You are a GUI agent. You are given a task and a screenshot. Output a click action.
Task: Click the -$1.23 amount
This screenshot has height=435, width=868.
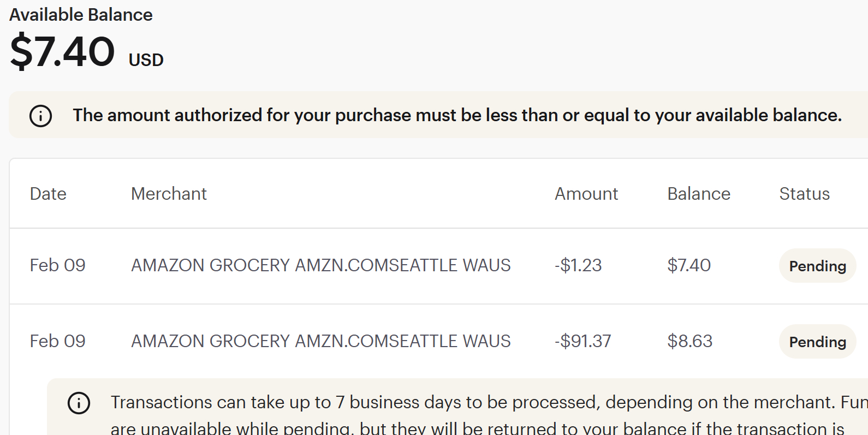pos(578,265)
